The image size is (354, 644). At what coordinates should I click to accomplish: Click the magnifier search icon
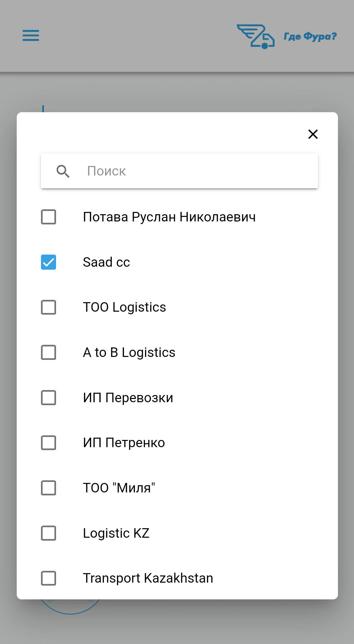coord(63,171)
